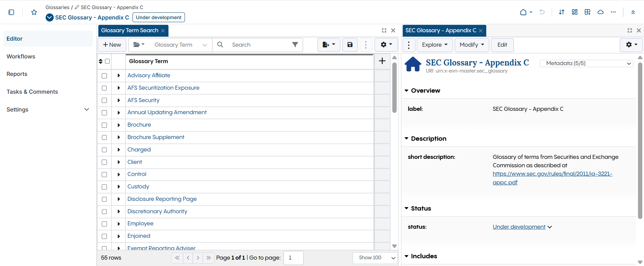Check the Employee row checkbox
This screenshot has height=266, width=644.
click(104, 224)
